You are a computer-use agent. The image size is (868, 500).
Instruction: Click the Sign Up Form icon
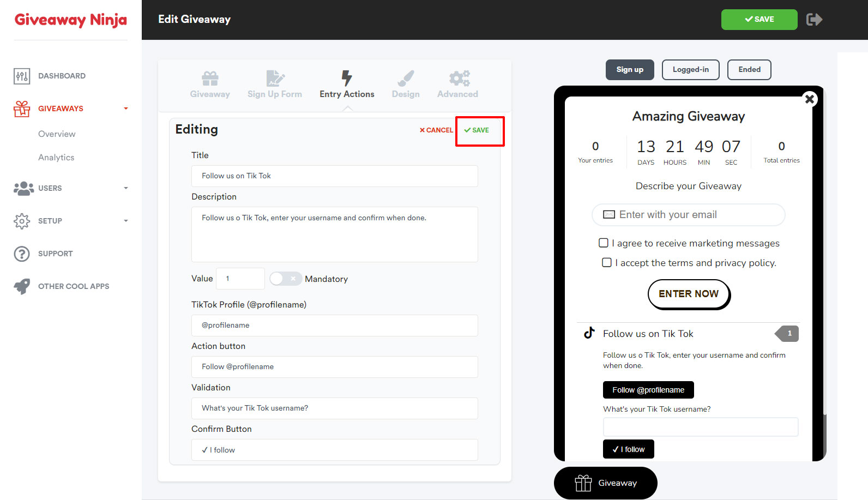[275, 79]
